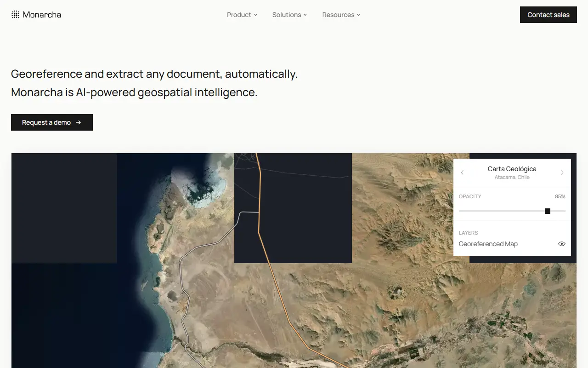Image resolution: width=588 pixels, height=368 pixels.
Task: Click the AI-powered geospatial intelligence line
Action: click(134, 92)
